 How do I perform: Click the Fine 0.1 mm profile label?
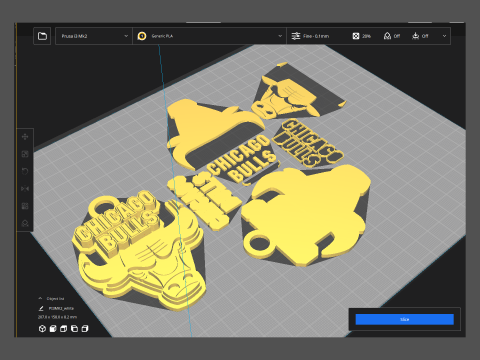click(316, 36)
